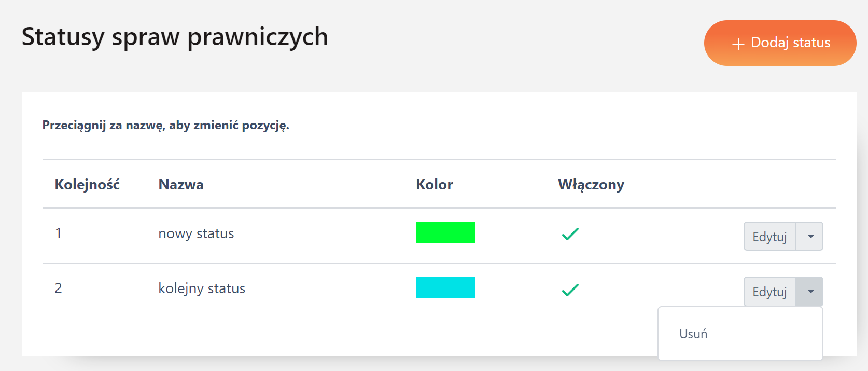The width and height of the screenshot is (868, 371).
Task: Click the Kolejność column header
Action: (87, 185)
